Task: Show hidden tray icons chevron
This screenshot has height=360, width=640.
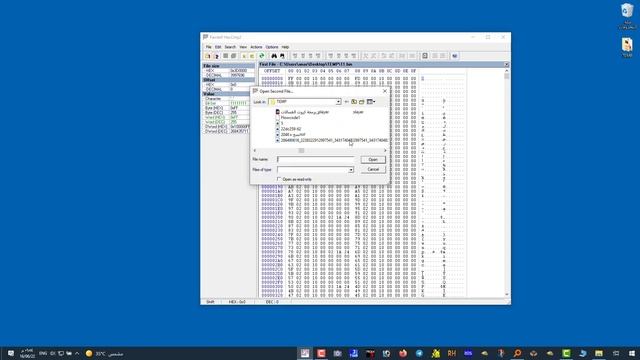Action: click(x=77, y=353)
